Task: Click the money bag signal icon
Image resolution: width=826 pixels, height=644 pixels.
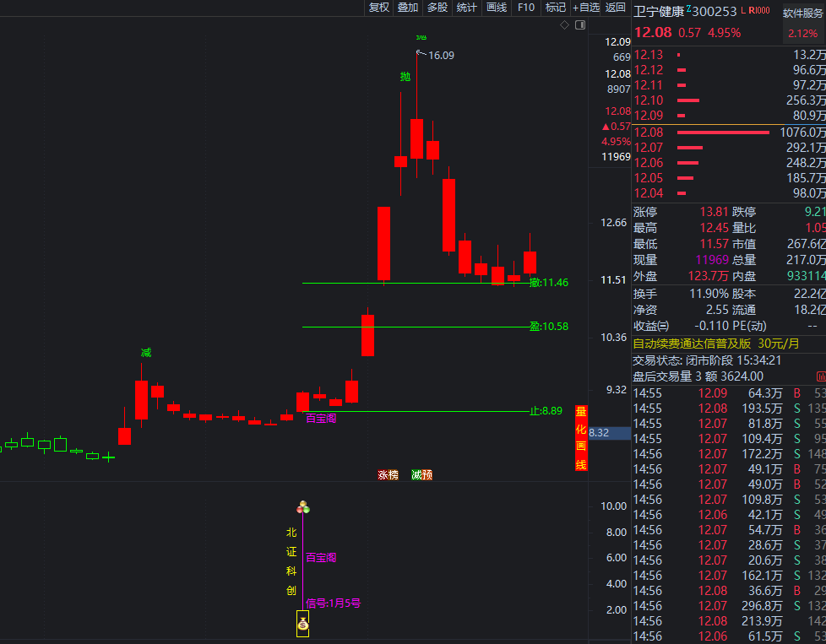Action: 302,625
